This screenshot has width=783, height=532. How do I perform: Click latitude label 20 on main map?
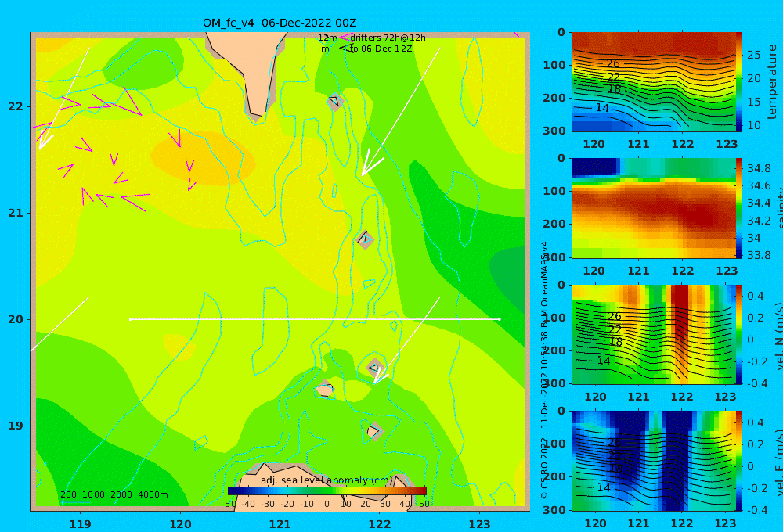(16, 319)
